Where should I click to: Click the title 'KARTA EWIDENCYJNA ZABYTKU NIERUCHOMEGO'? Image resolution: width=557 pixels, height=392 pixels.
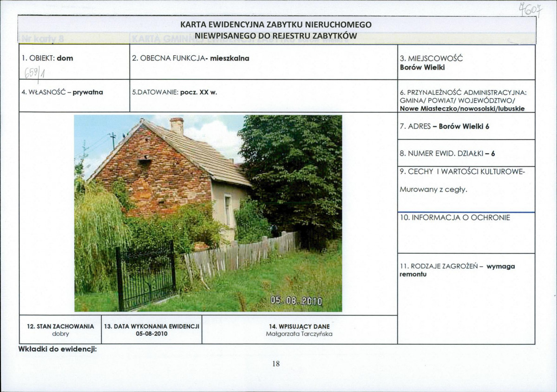click(276, 25)
